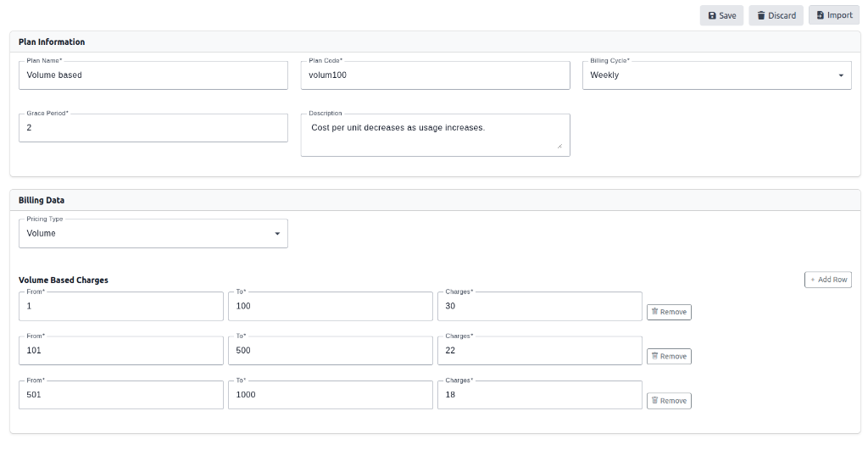Click the From field containing 101
This screenshot has width=868, height=450.
[120, 351]
